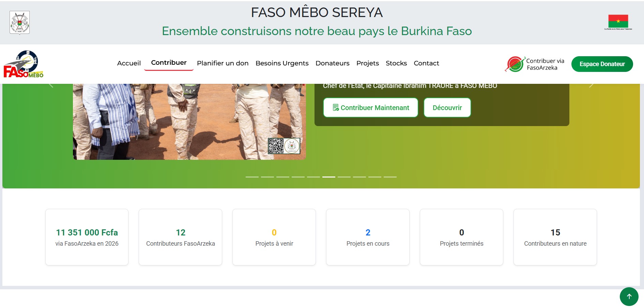The height and width of the screenshot is (307, 644).
Task: Open the Accueil menu item
Action: coord(129,63)
